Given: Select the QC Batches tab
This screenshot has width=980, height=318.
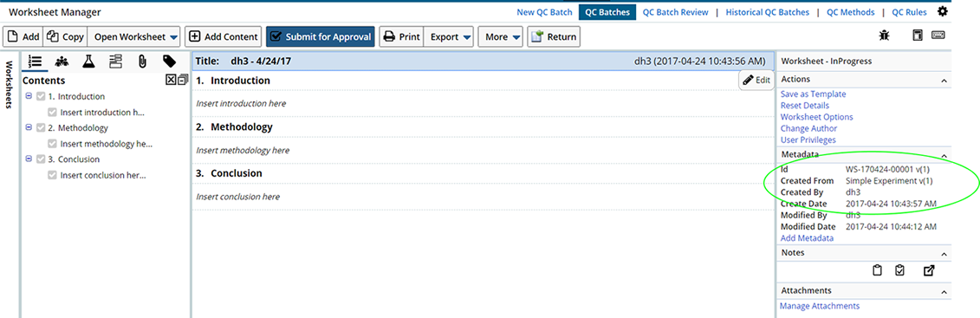Looking at the screenshot, I should pyautogui.click(x=607, y=12).
